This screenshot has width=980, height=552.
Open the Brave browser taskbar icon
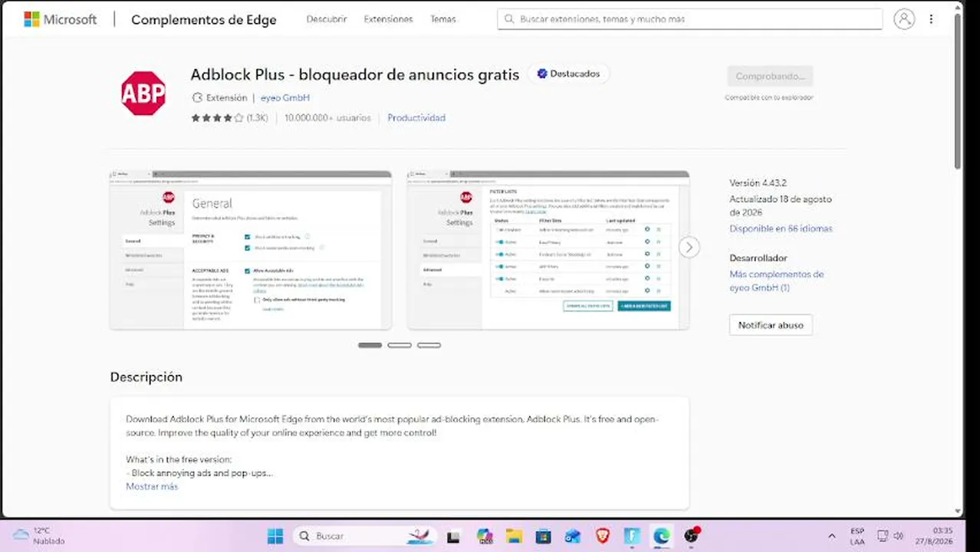603,536
